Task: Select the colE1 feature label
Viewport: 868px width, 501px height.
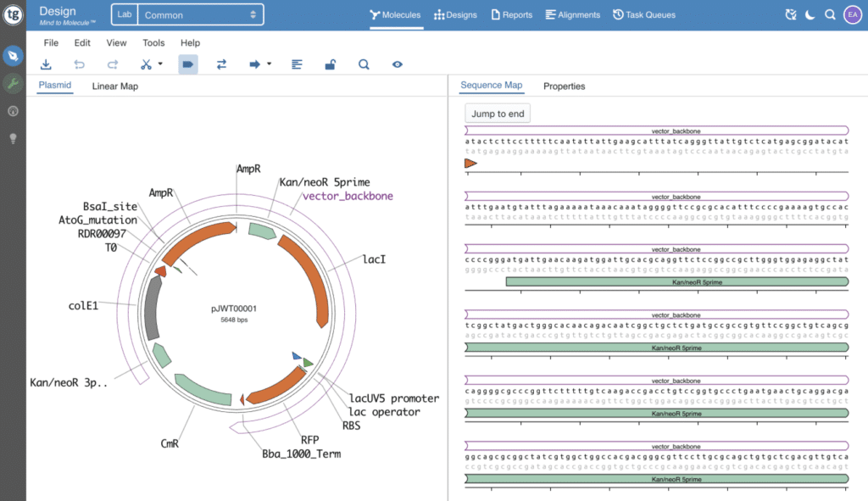Action: tap(83, 305)
